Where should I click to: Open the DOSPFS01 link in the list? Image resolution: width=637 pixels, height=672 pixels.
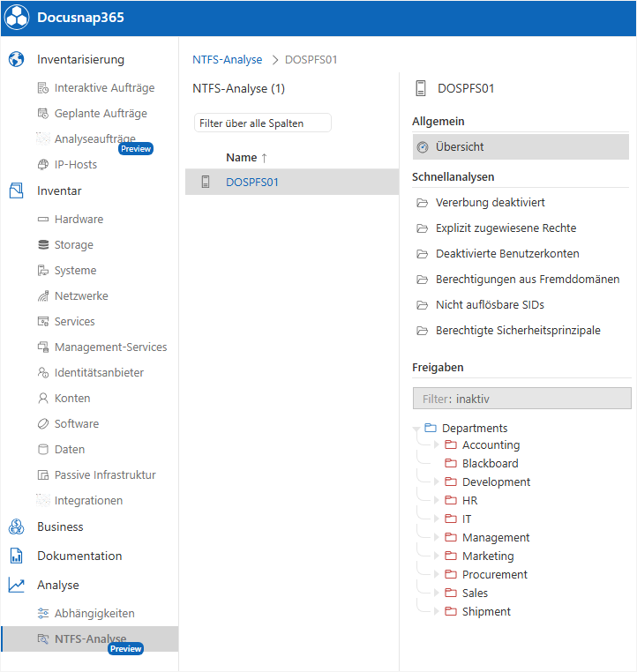252,183
